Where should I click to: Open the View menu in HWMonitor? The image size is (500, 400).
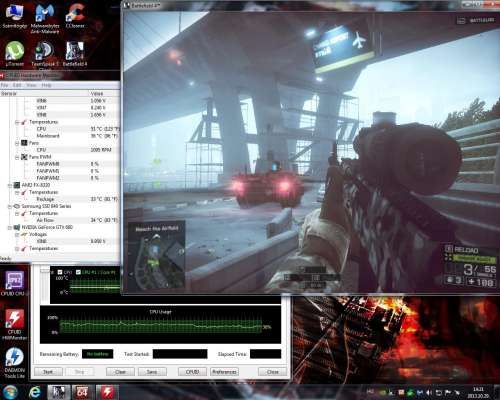(x=31, y=85)
